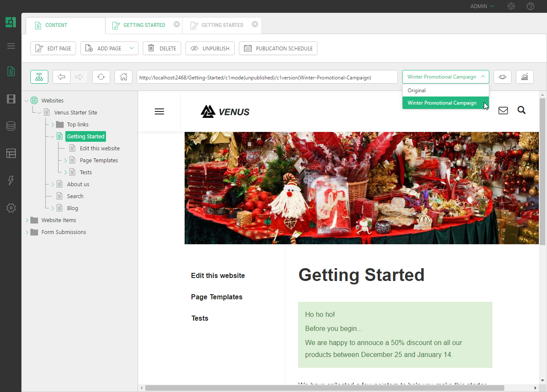
Task: Toggle the preview eye icon
Action: (502, 77)
